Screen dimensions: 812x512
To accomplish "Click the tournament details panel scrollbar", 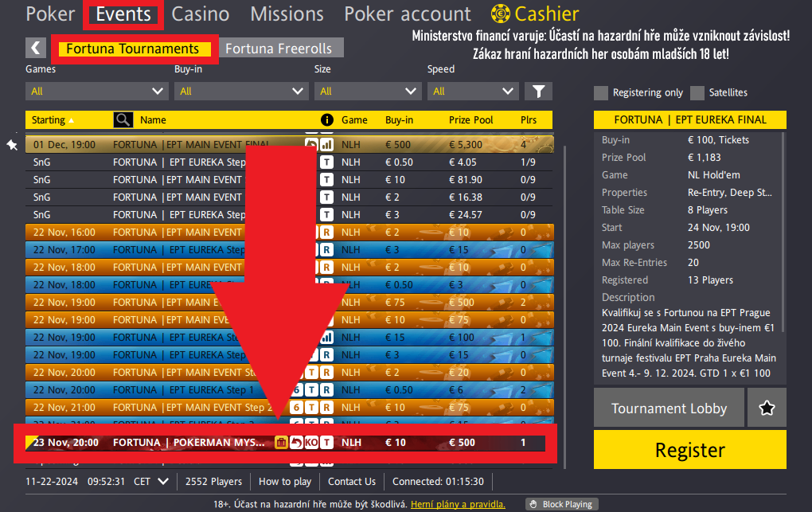I will pyautogui.click(x=783, y=233).
